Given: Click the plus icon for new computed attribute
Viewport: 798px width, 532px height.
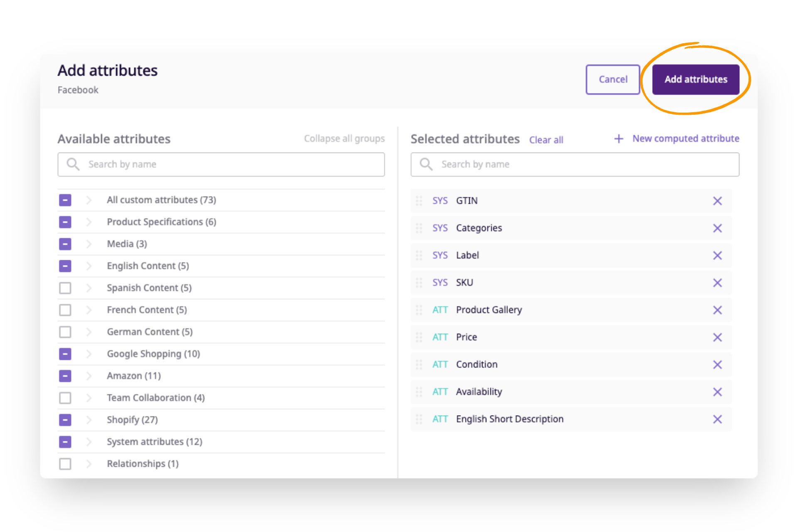Looking at the screenshot, I should tap(618, 139).
